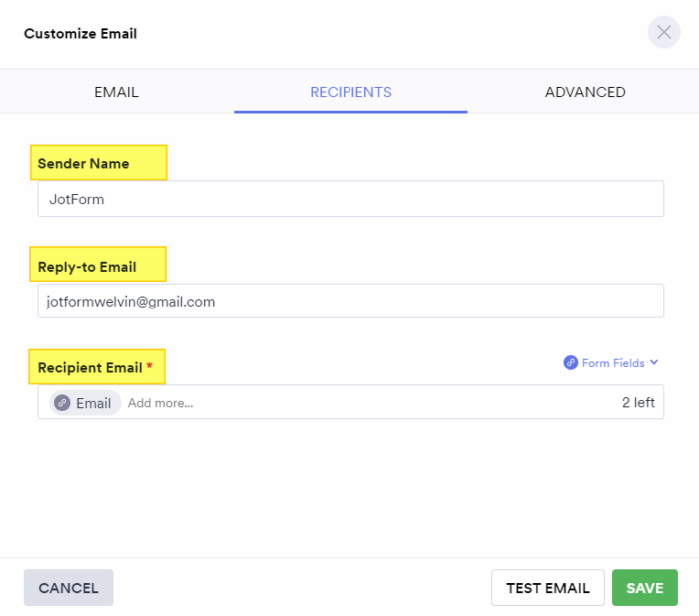This screenshot has height=616, width=699.
Task: Click into the Reply-to Email address field
Action: [350, 301]
